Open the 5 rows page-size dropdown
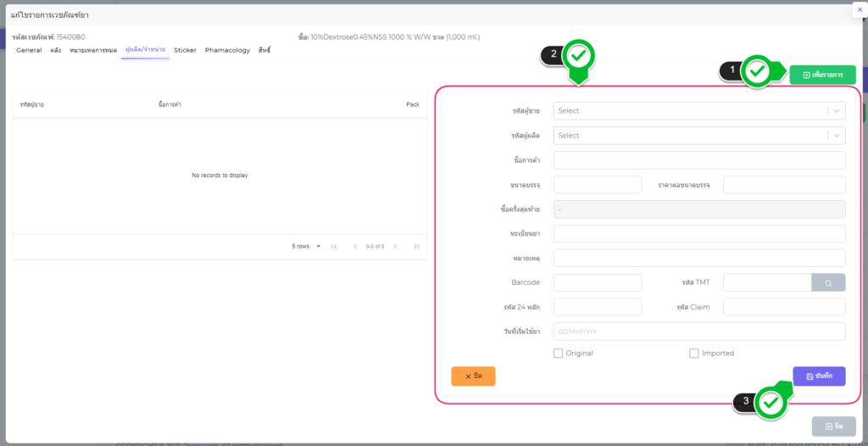Image resolution: width=868 pixels, height=446 pixels. click(307, 247)
